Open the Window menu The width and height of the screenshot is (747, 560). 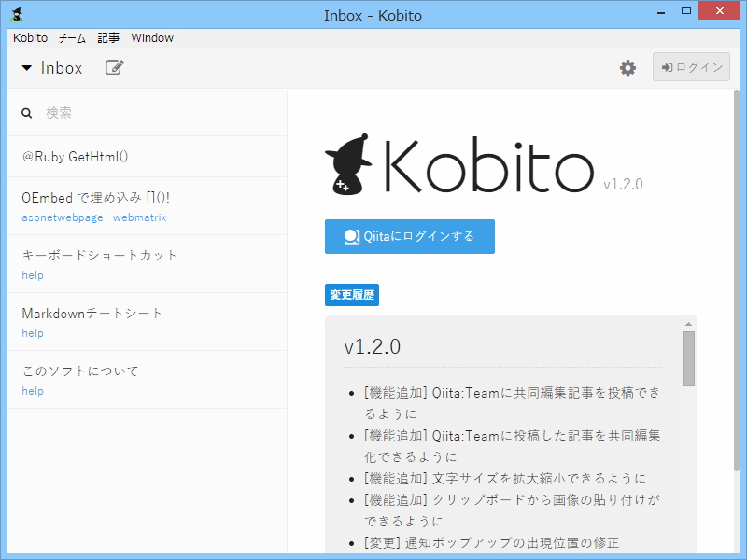pos(152,38)
